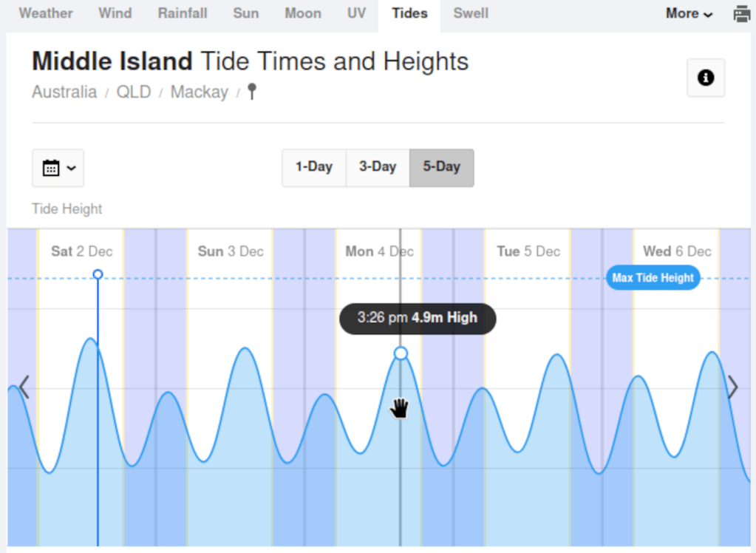Switch to the Swell tab
Screen dimensions: 756x553
coord(471,13)
